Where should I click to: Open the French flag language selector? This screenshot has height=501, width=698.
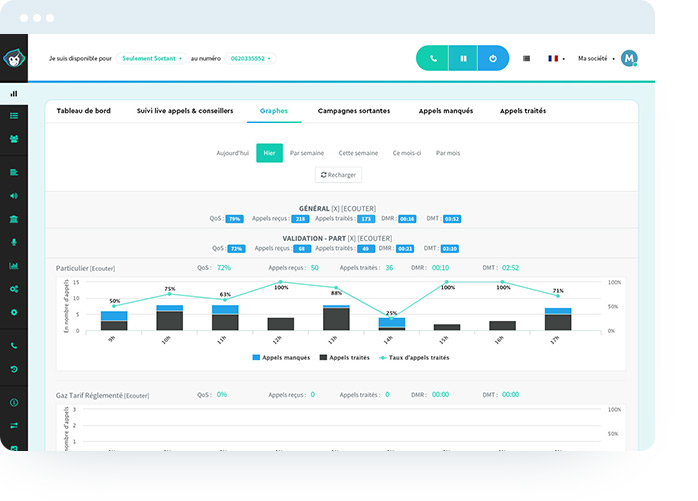pyautogui.click(x=556, y=58)
